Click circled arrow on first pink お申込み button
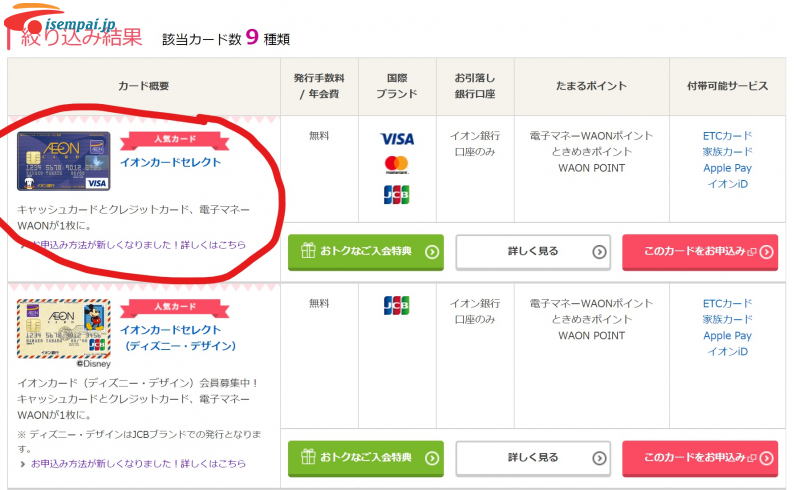The width and height of the screenshot is (800, 490). click(x=766, y=252)
